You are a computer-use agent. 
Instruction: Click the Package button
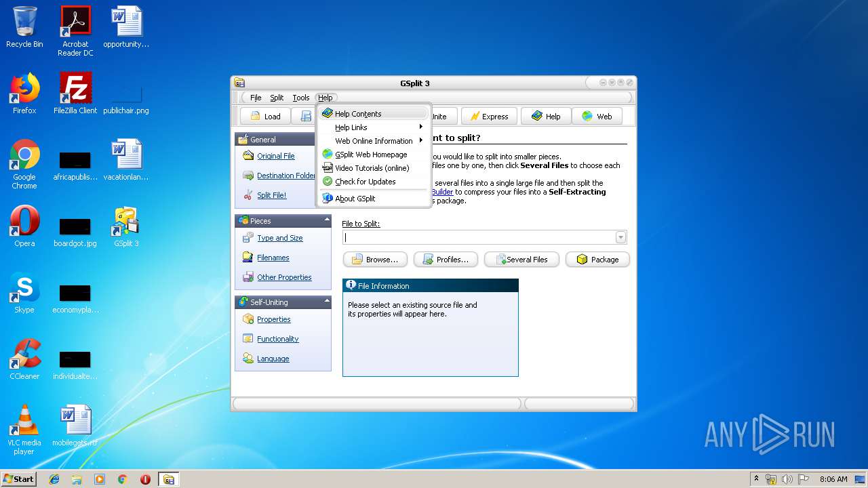point(597,260)
